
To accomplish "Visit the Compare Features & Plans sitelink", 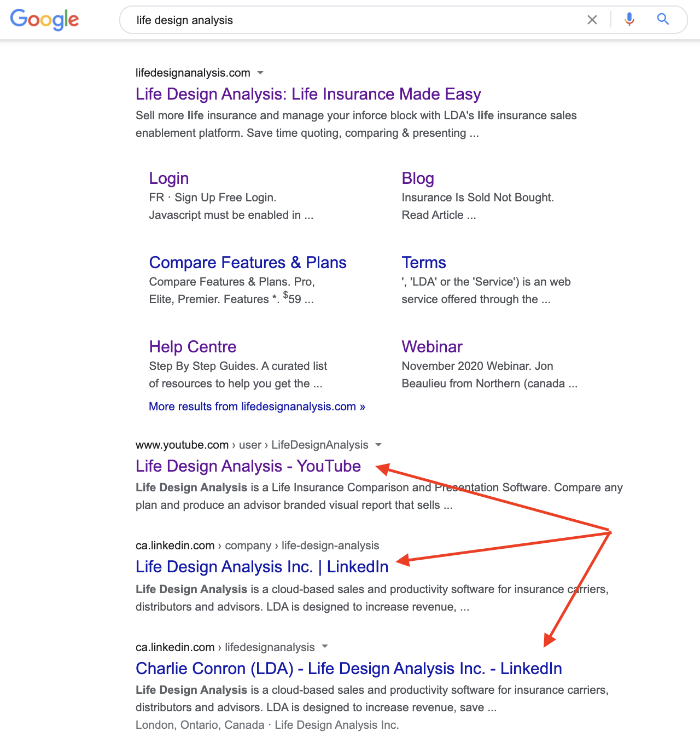I will tap(248, 263).
